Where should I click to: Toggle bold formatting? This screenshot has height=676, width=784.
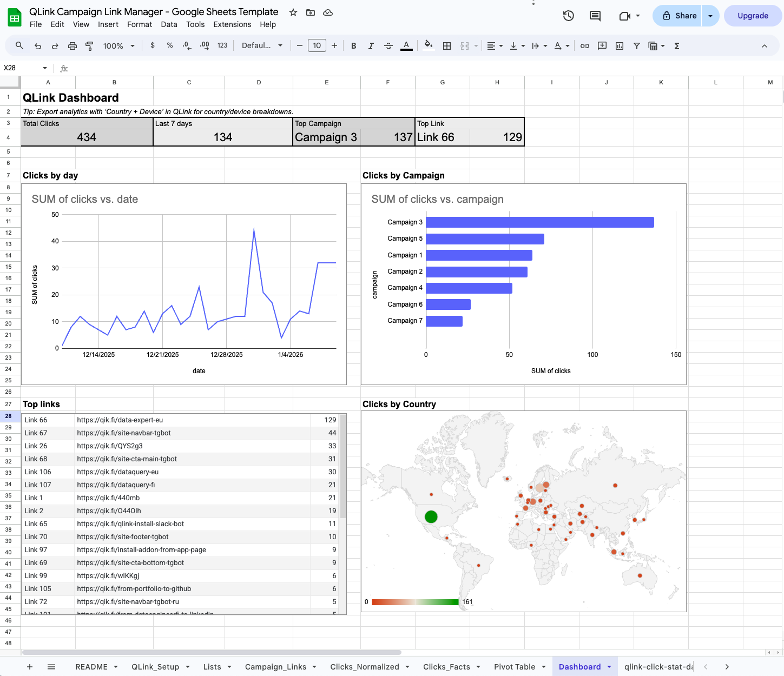point(353,45)
